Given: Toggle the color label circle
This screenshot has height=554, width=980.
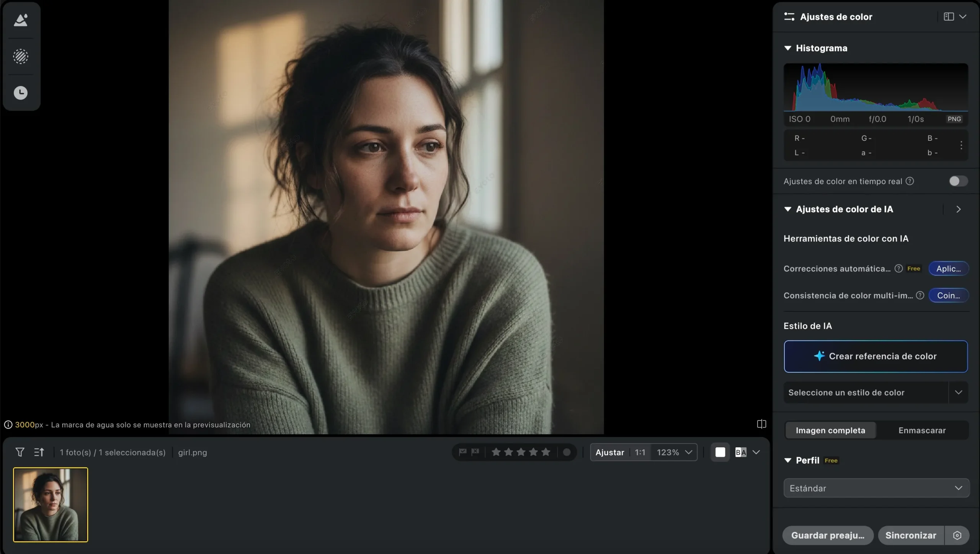Looking at the screenshot, I should [x=567, y=452].
